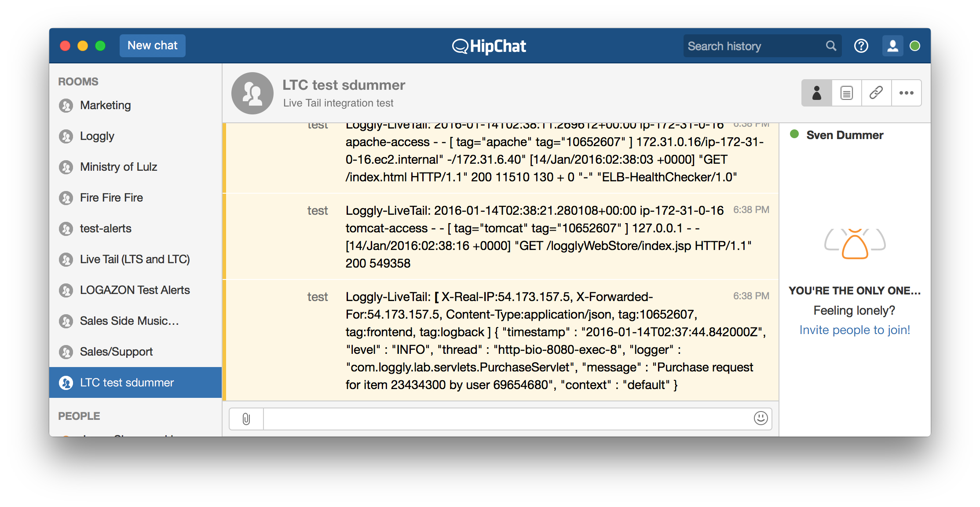980x507 pixels.
Task: Switch to the Loggly room
Action: [x=97, y=136]
